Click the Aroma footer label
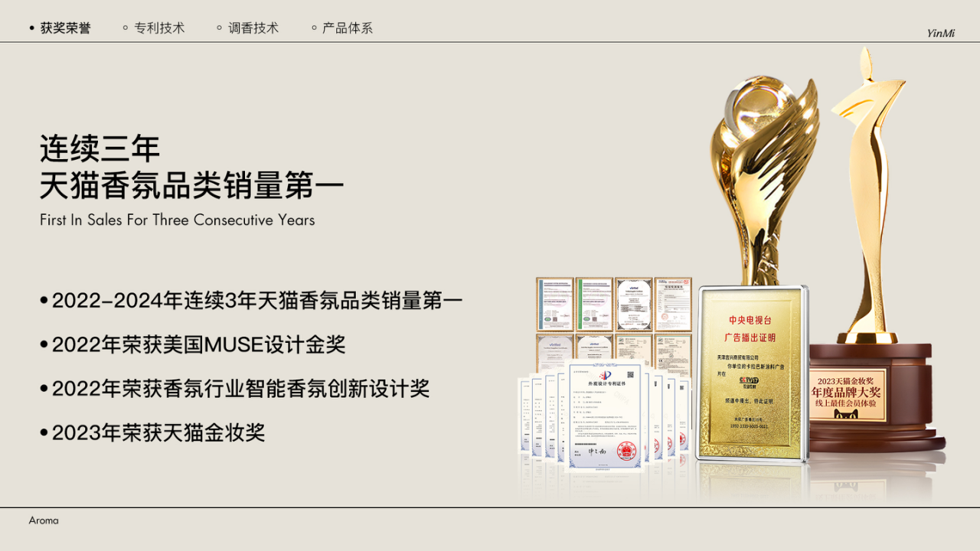This screenshot has width=980, height=551. 44,520
